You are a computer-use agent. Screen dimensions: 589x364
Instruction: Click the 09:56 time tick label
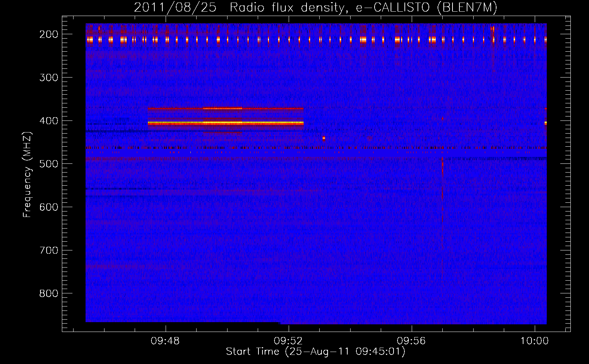point(411,341)
